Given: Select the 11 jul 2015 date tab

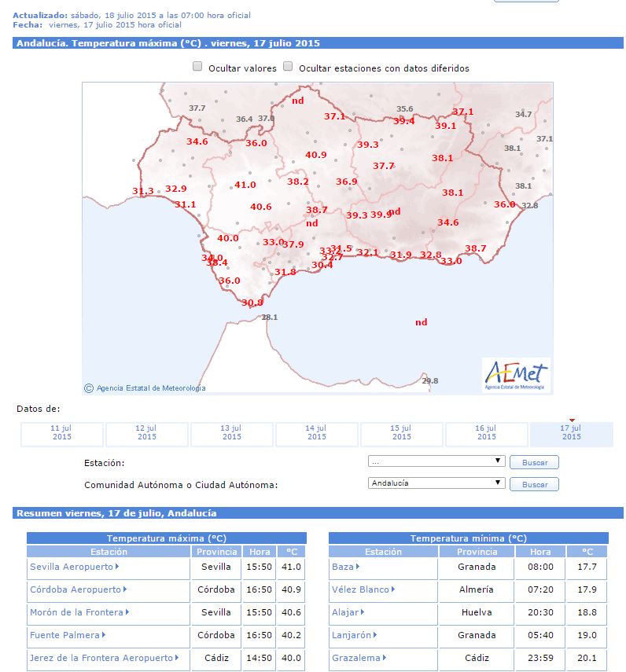Looking at the screenshot, I should [61, 433].
